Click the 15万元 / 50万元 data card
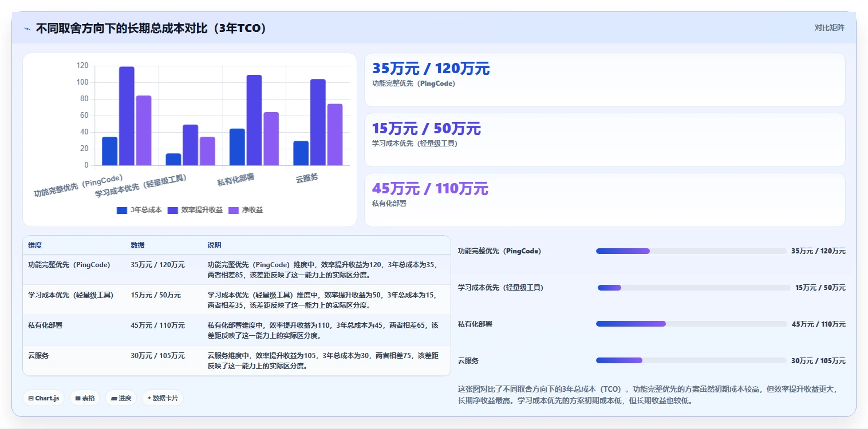 pos(605,140)
